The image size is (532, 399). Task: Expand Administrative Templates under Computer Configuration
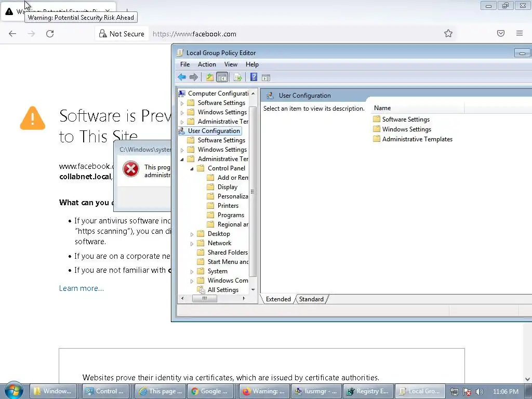182,122
